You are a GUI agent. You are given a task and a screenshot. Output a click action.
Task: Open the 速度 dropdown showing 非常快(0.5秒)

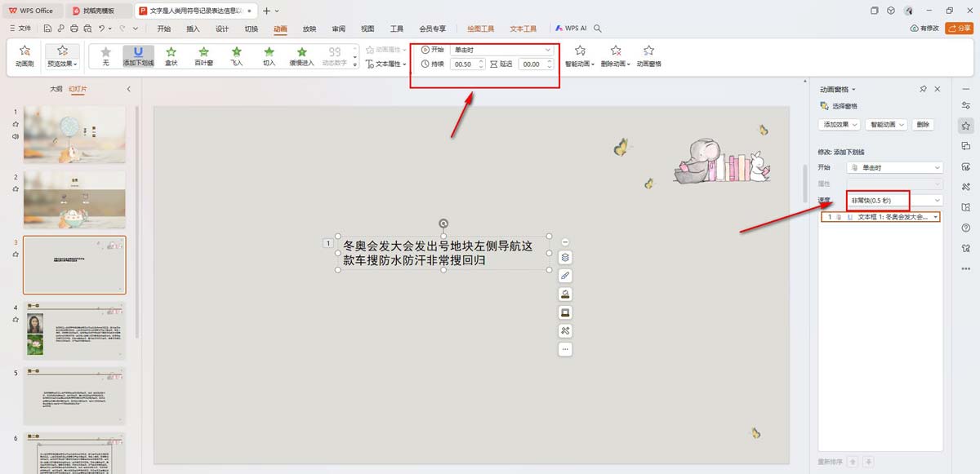tap(894, 198)
